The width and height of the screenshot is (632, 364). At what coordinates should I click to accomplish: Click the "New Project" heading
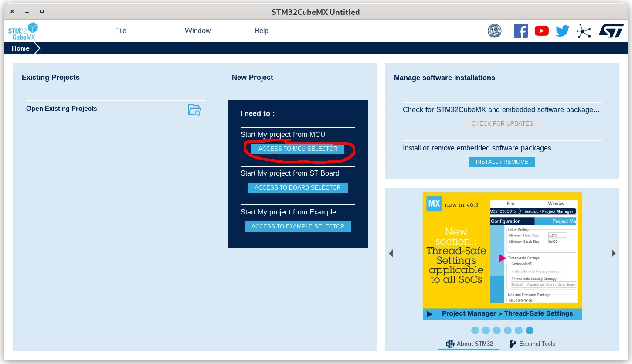pos(252,78)
